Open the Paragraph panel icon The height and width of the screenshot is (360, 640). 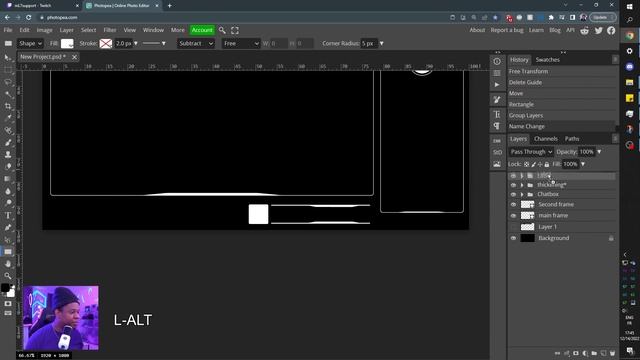(497, 126)
